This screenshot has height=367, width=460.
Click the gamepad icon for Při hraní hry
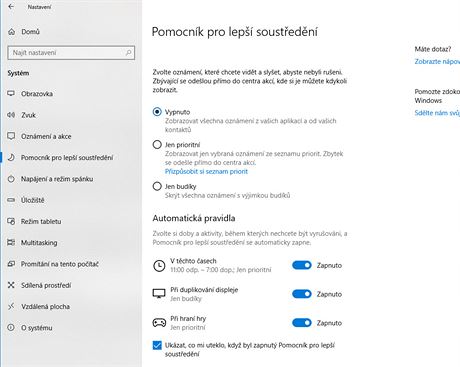(159, 323)
